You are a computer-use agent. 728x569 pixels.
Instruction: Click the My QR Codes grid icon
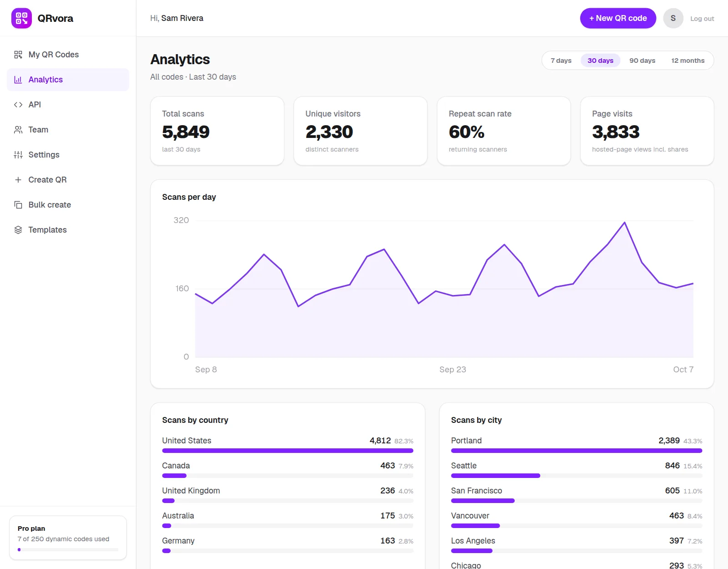(x=18, y=55)
